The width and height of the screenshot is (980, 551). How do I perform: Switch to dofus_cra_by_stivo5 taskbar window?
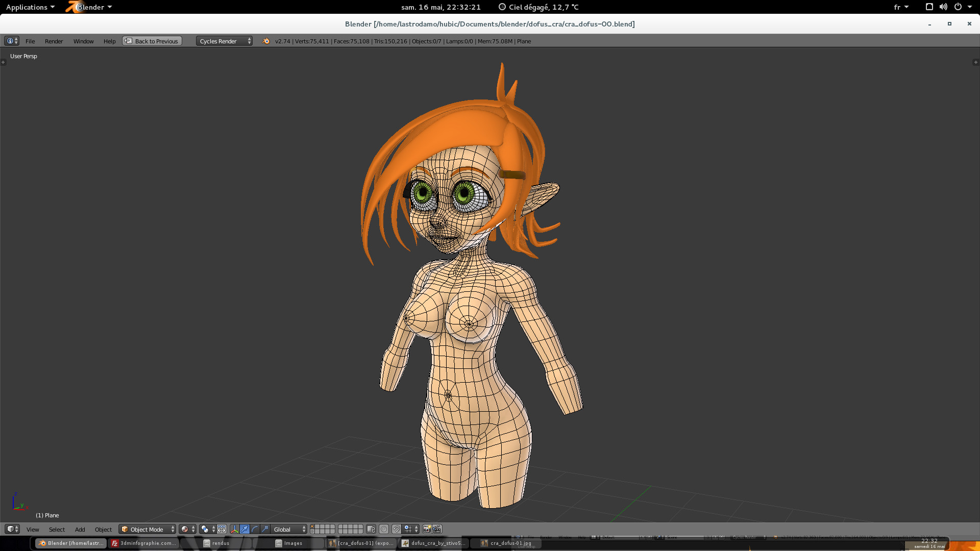click(434, 543)
